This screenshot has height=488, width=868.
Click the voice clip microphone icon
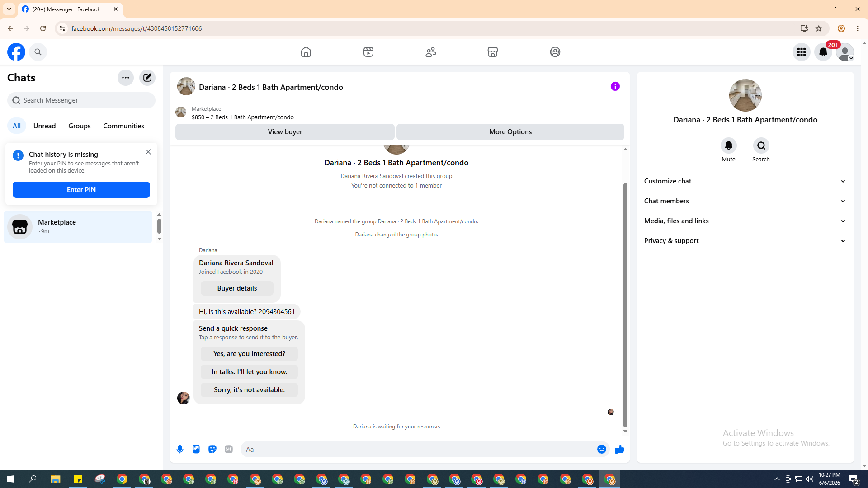(180, 449)
